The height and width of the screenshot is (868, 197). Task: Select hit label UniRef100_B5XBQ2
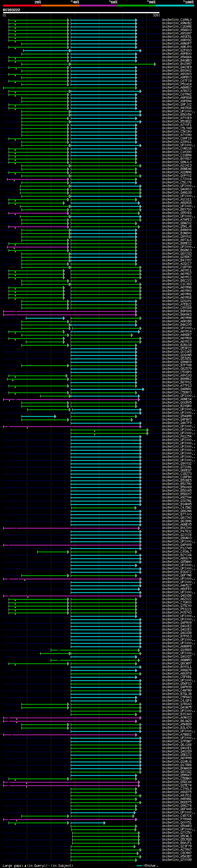tap(177, 122)
